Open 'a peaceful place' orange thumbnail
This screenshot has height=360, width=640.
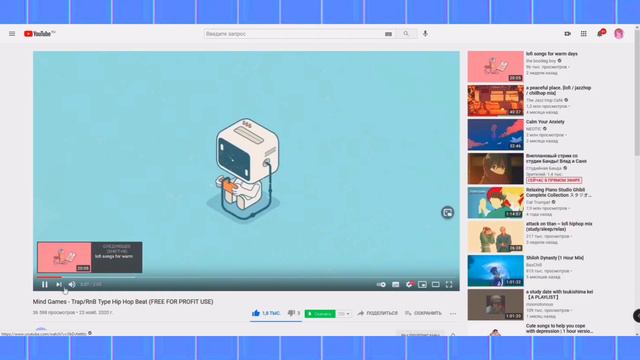[x=496, y=101]
